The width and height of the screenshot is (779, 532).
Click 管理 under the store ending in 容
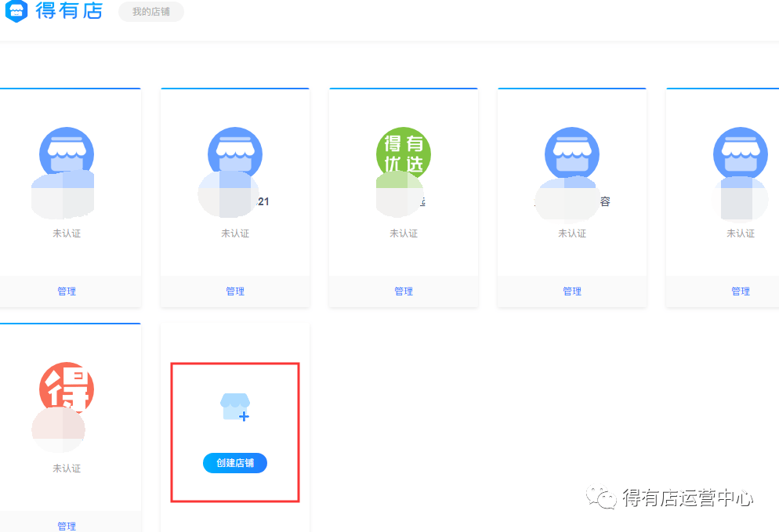pos(572,291)
